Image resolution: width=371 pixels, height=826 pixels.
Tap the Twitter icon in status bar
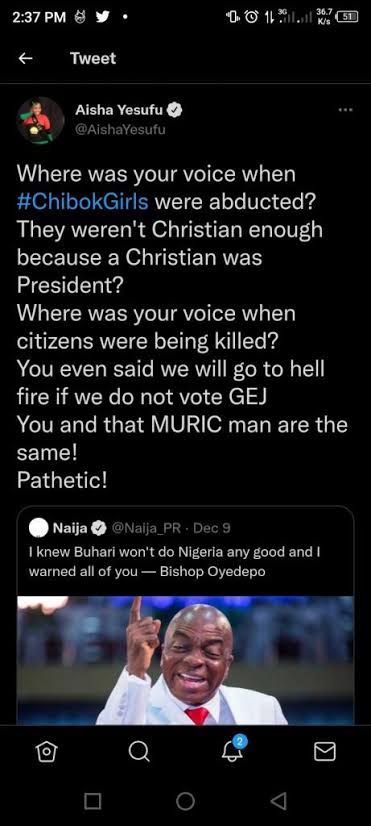pyautogui.click(x=103, y=17)
